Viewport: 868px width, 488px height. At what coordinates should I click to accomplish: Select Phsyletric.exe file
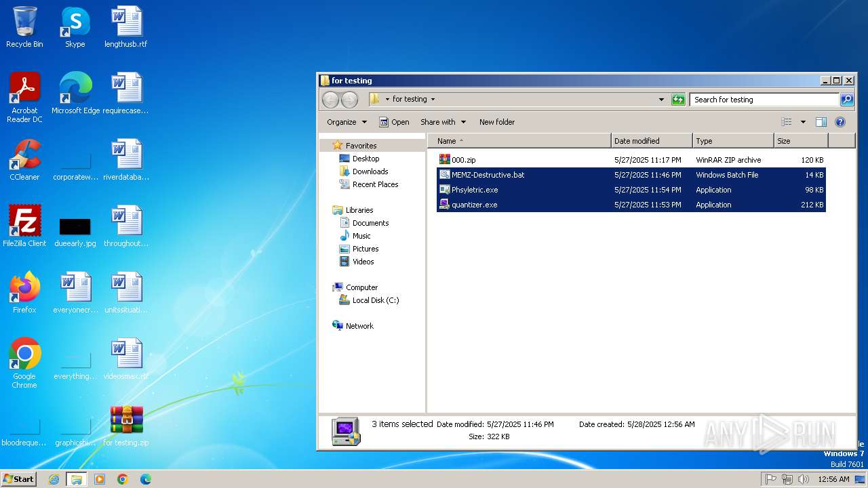tap(631, 190)
